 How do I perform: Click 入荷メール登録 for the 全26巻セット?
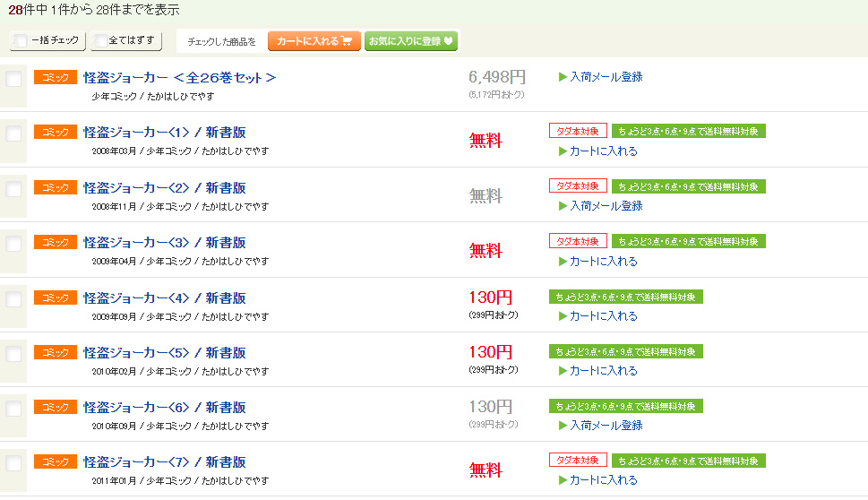606,77
